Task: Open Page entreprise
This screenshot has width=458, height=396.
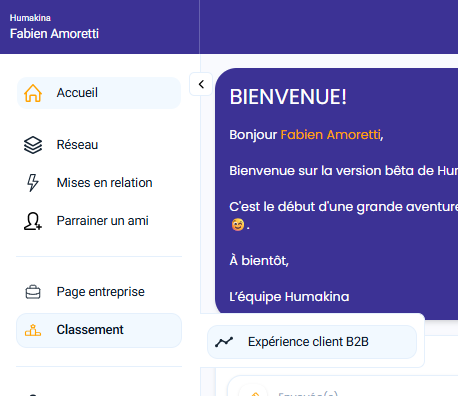Action: (x=100, y=292)
